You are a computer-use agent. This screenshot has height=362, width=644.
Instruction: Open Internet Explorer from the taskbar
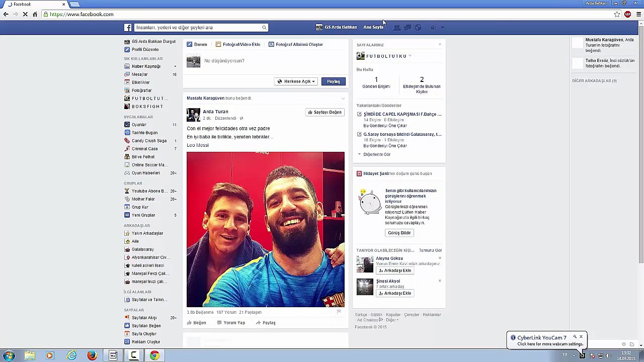tap(72, 356)
